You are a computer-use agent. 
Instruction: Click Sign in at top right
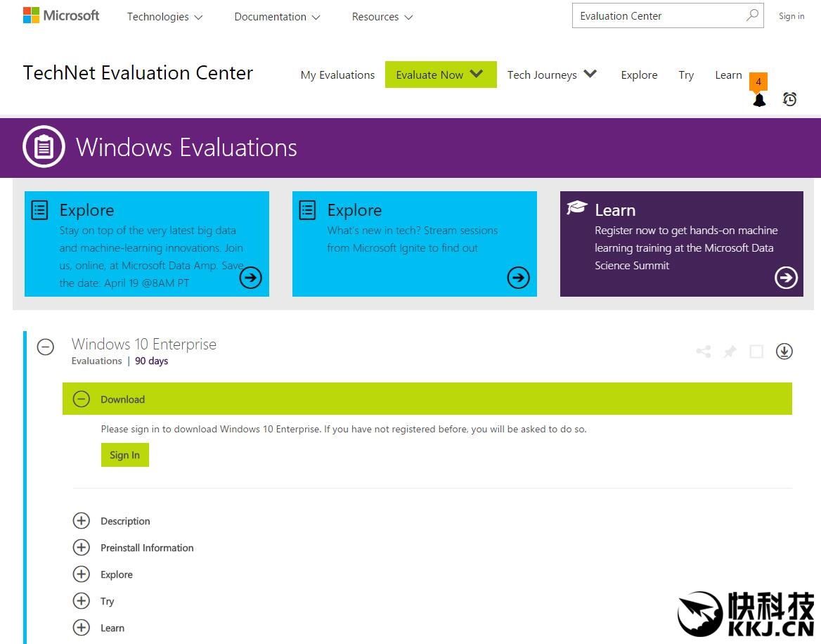(x=791, y=16)
